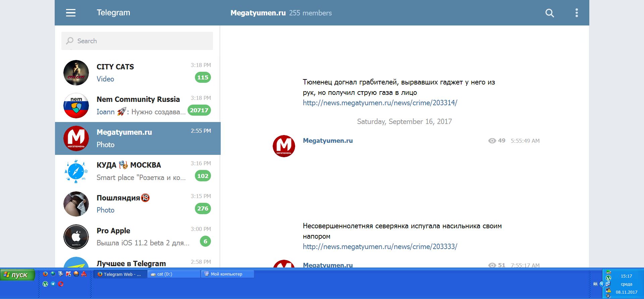Image resolution: width=644 pixels, height=299 pixels.
Task: Click the 20717 unread badge
Action: pos(199,110)
